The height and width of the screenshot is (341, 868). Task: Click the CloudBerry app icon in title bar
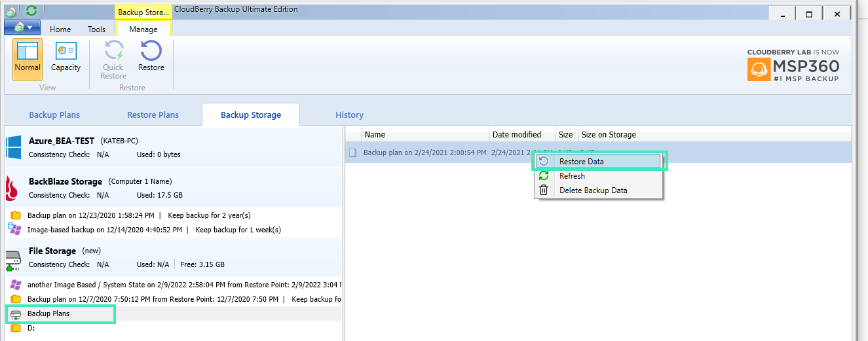click(11, 11)
